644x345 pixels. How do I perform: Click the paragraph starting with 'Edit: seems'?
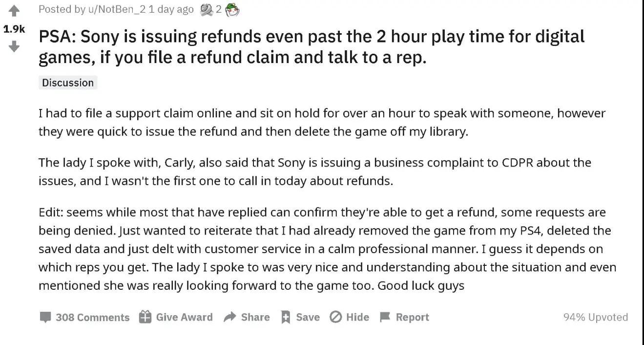(x=327, y=249)
